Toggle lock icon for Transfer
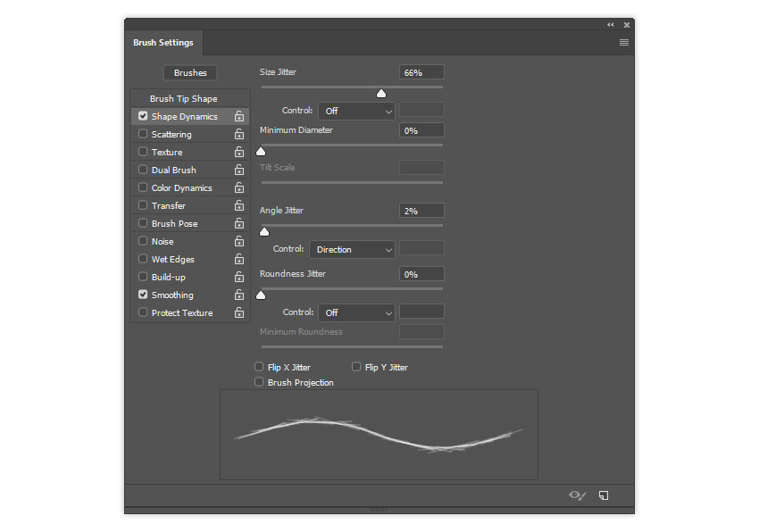759x532 pixels. (x=239, y=205)
